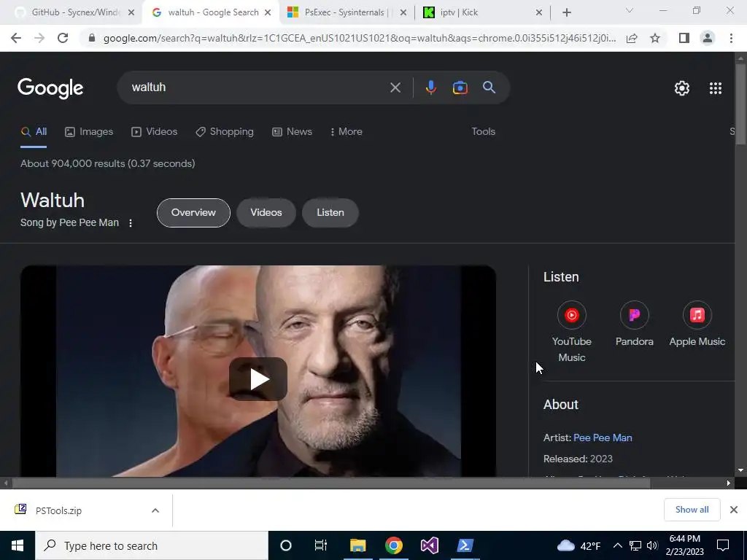This screenshot has width=747, height=560.
Task: Open Cortana from the taskbar
Action: pos(285,545)
